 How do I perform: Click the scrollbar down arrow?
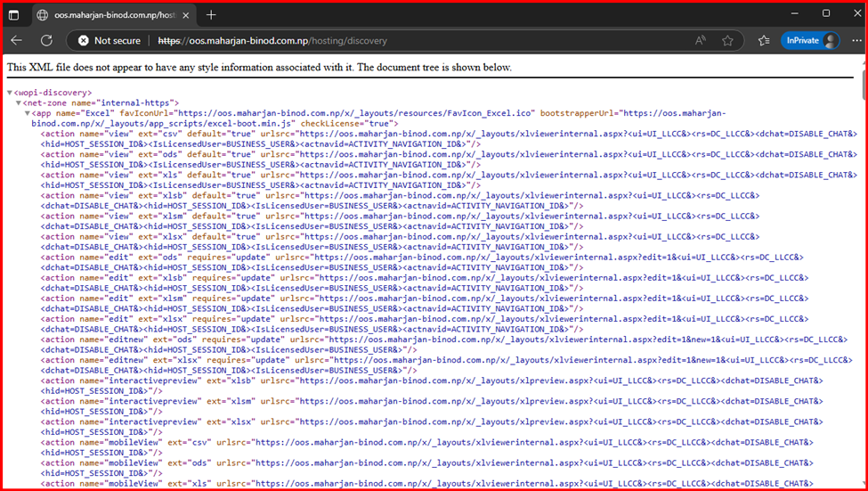(x=860, y=482)
